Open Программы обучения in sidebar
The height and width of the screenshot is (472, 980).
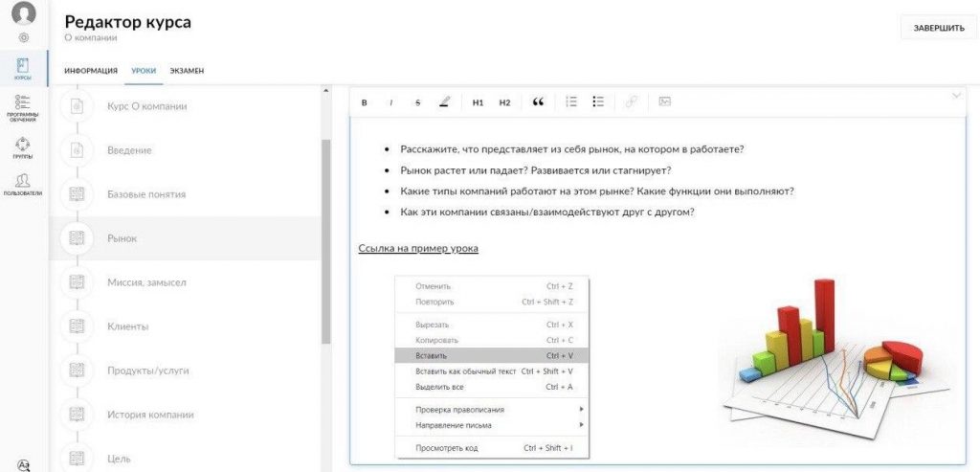click(23, 107)
